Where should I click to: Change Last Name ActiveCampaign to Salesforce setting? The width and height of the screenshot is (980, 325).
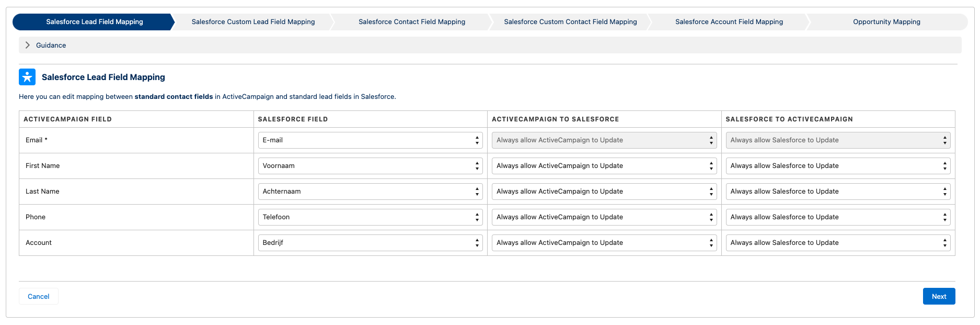pyautogui.click(x=604, y=192)
